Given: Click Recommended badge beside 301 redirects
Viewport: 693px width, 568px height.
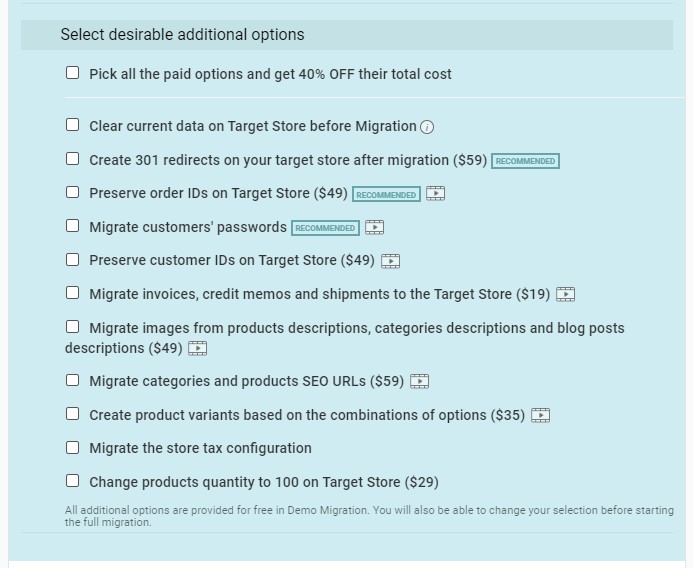Looking at the screenshot, I should pos(525,161).
